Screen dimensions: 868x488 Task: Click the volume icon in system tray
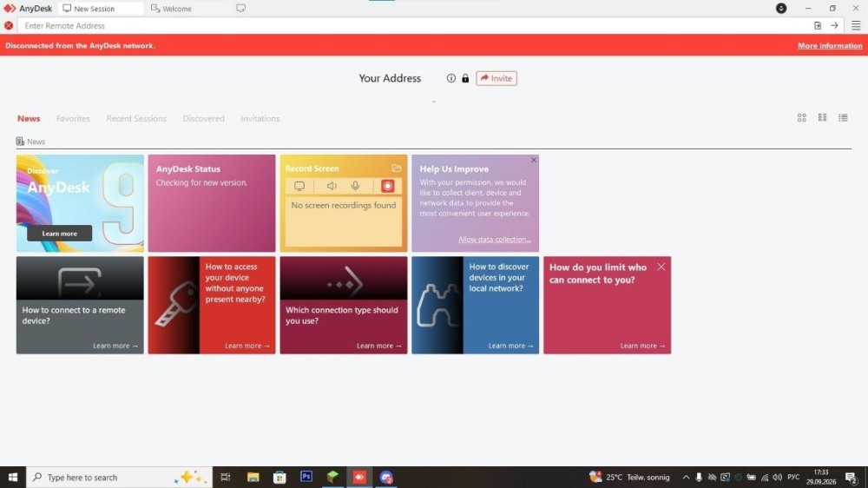point(777,477)
